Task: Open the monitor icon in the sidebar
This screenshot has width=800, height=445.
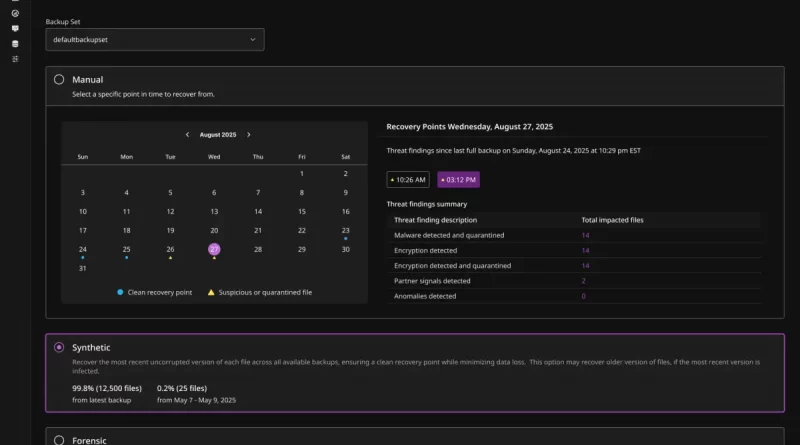Action: [15, 28]
